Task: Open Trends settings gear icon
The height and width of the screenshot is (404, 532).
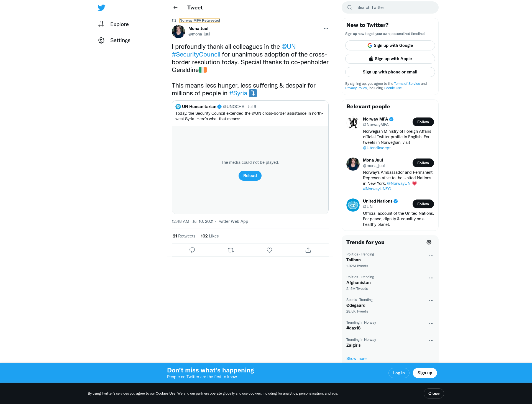Action: pos(429,242)
